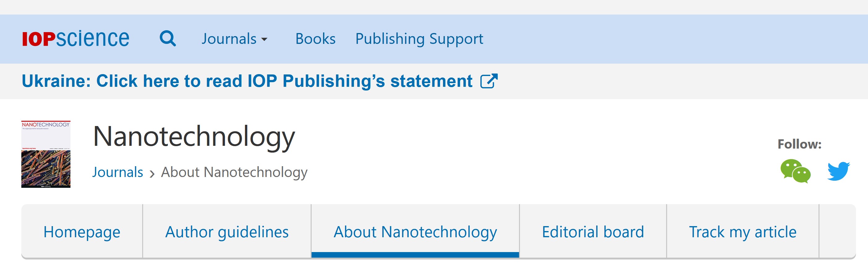Image resolution: width=868 pixels, height=274 pixels.
Task: Follow the journal on Twitter
Action: point(838,171)
